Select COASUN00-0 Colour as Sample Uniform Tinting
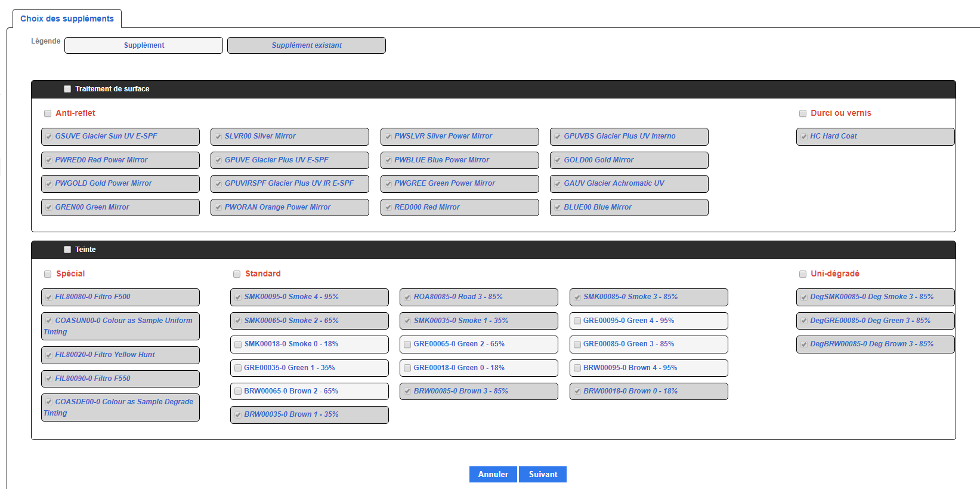 (120, 327)
